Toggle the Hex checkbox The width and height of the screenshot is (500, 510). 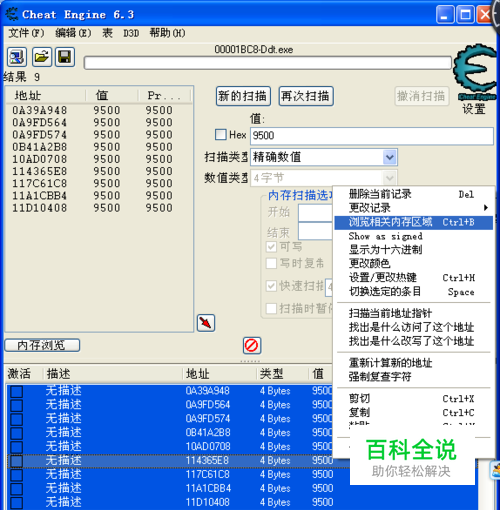point(221,135)
